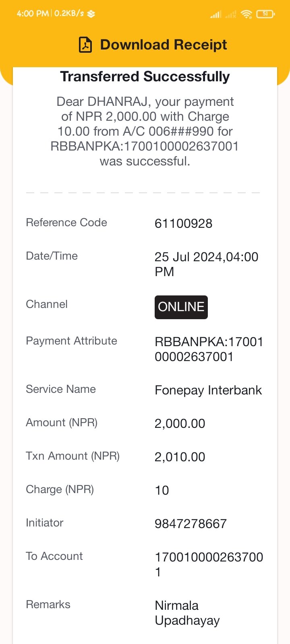Tap the Charge value 10
290x644 pixels.
pos(162,490)
